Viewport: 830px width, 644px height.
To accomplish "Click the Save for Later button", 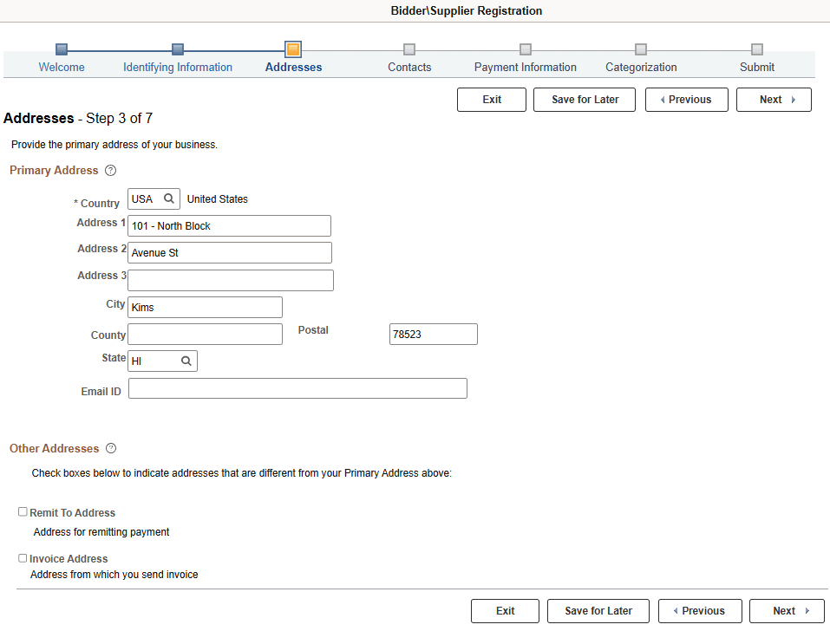I will 584,99.
